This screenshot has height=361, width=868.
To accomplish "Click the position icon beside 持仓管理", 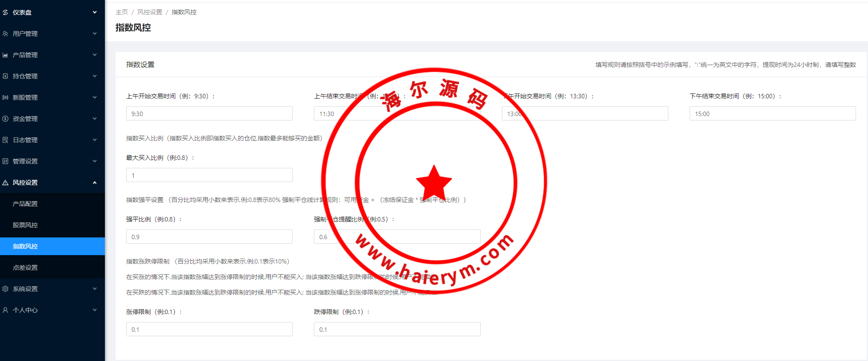I will pyautogui.click(x=5, y=76).
